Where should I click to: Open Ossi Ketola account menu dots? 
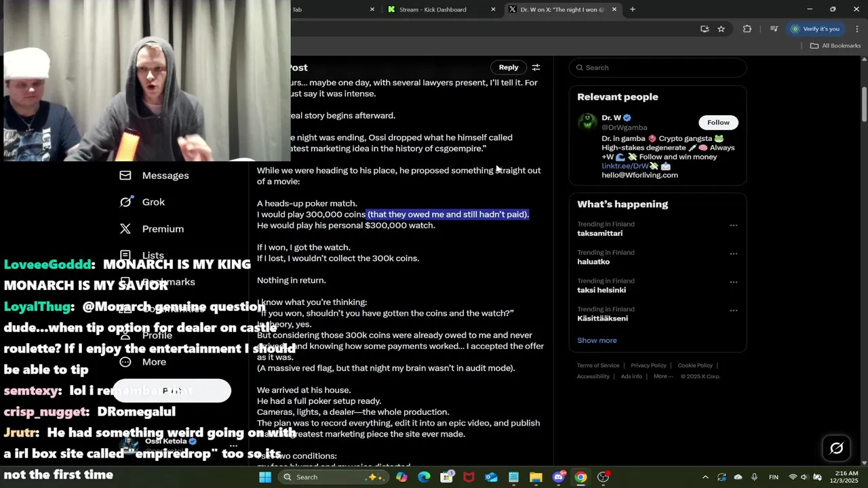tap(233, 446)
